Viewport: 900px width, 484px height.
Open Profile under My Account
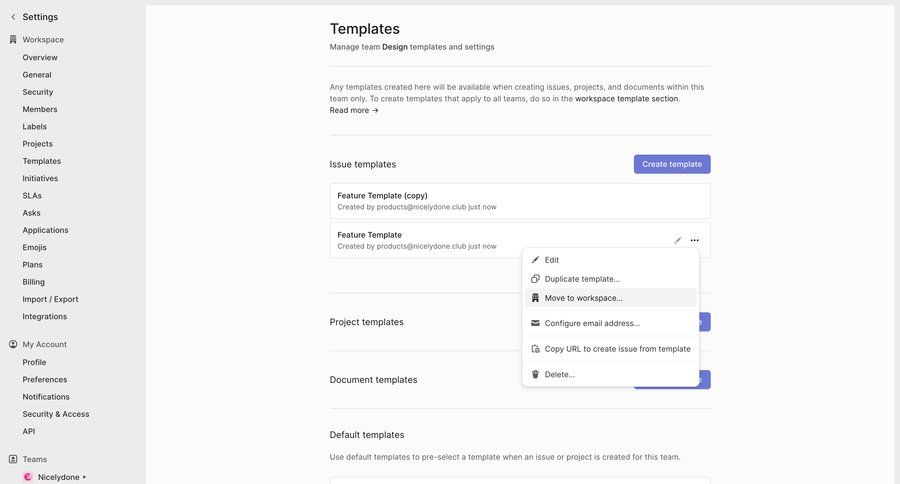[x=34, y=362]
